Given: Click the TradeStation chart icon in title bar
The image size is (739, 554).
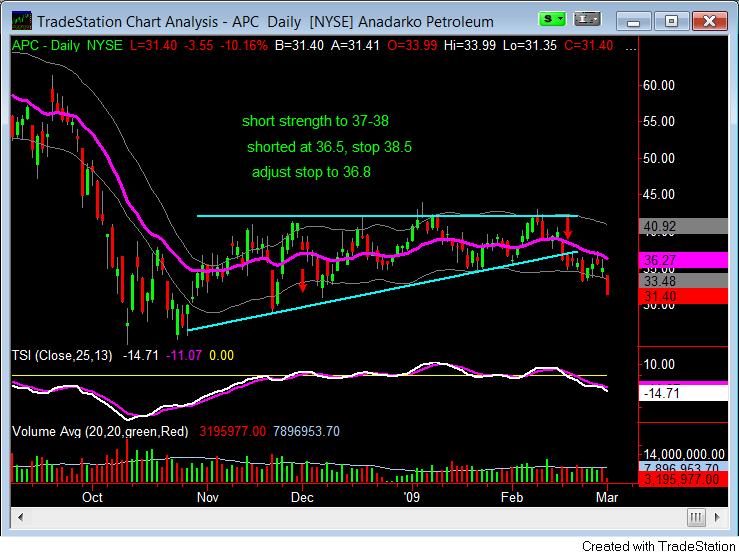Looking at the screenshot, I should pos(22,21).
